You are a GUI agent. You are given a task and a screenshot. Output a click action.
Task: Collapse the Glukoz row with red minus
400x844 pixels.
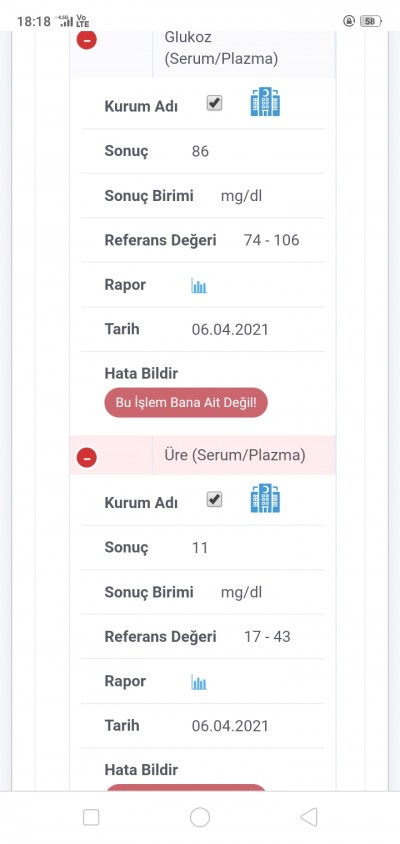click(87, 40)
